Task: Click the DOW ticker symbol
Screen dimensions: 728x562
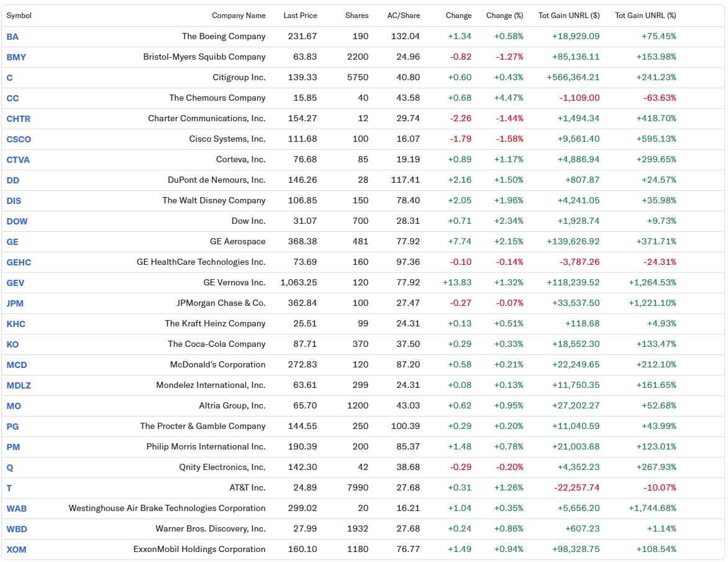Action: click(x=17, y=221)
